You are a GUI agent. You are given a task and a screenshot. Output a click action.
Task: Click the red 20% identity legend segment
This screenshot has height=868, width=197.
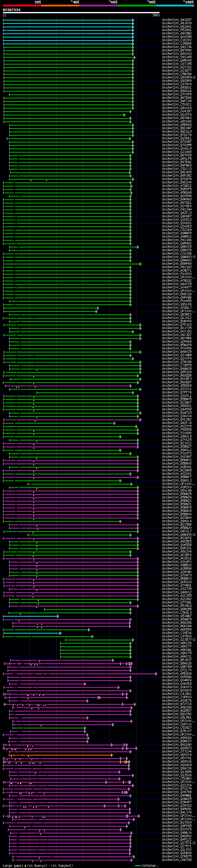(22, 6)
